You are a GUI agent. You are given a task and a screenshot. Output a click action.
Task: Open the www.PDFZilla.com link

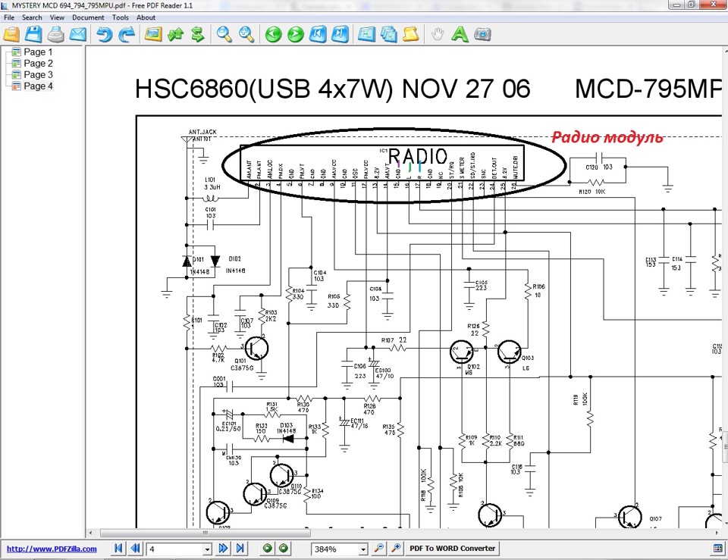tap(52, 549)
